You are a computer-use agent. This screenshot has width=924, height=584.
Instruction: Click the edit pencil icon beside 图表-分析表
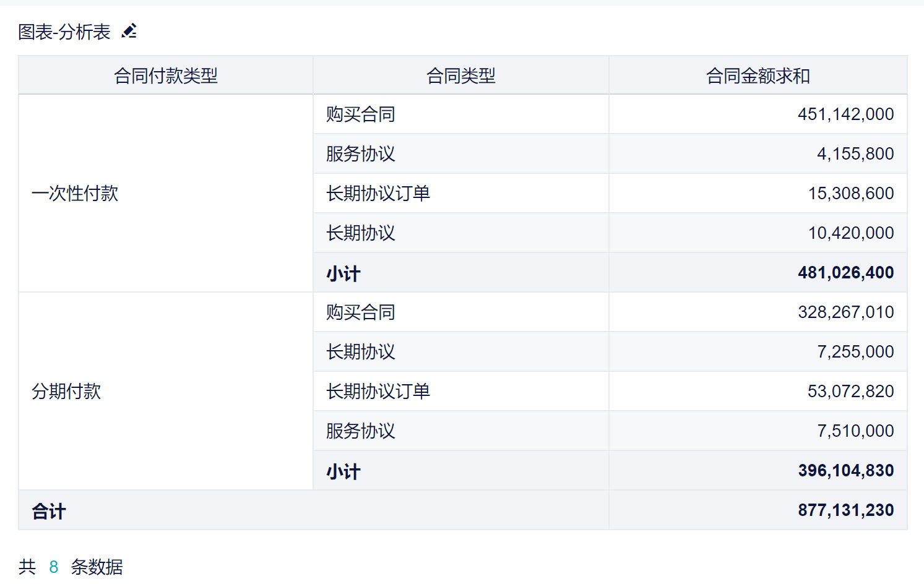[129, 31]
